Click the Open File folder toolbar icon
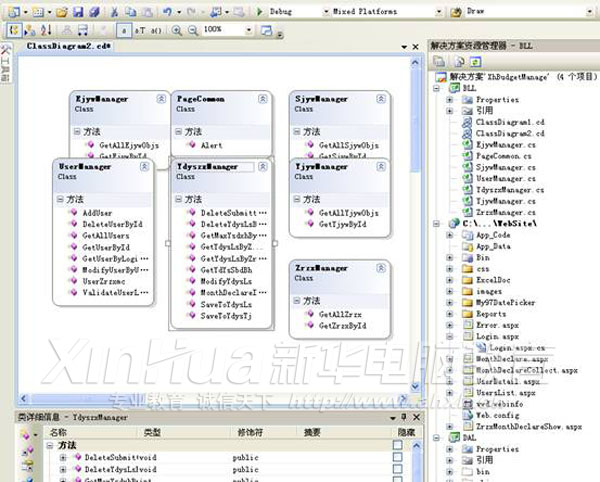The width and height of the screenshot is (600, 482). coord(62,11)
